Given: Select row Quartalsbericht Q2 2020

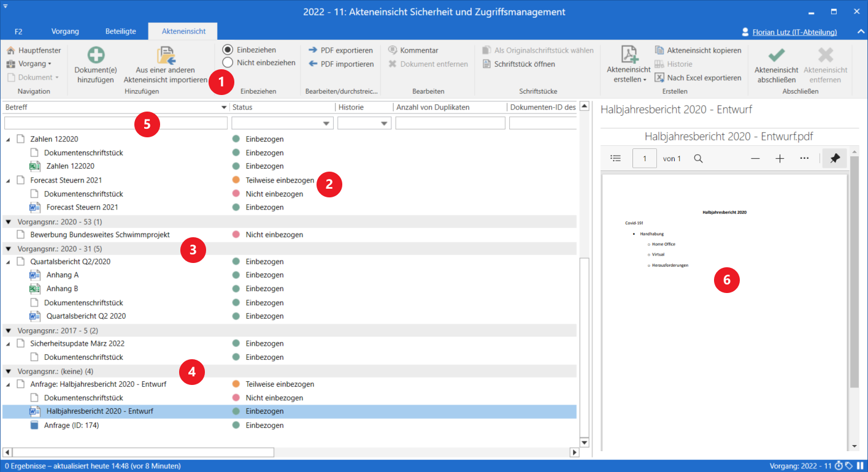Looking at the screenshot, I should tap(290, 316).
